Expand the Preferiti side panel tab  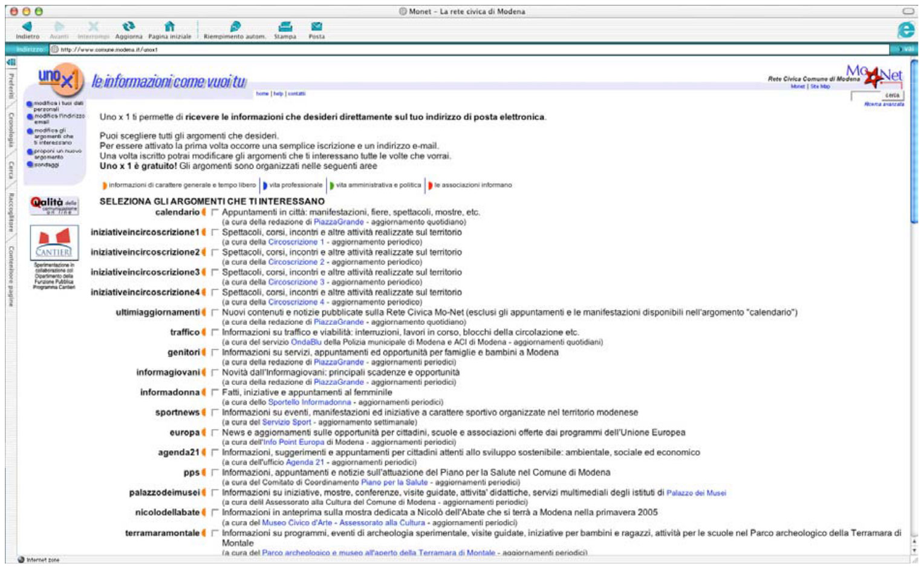pyautogui.click(x=10, y=87)
